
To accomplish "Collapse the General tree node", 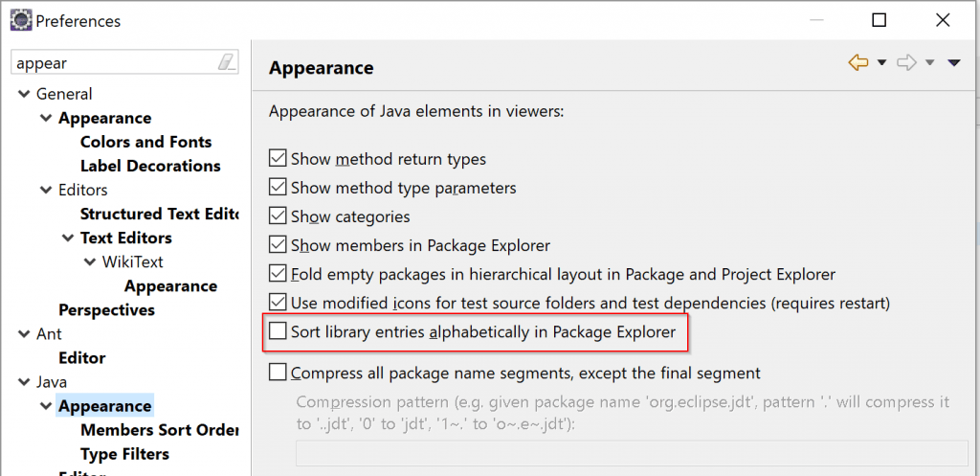I will point(24,94).
